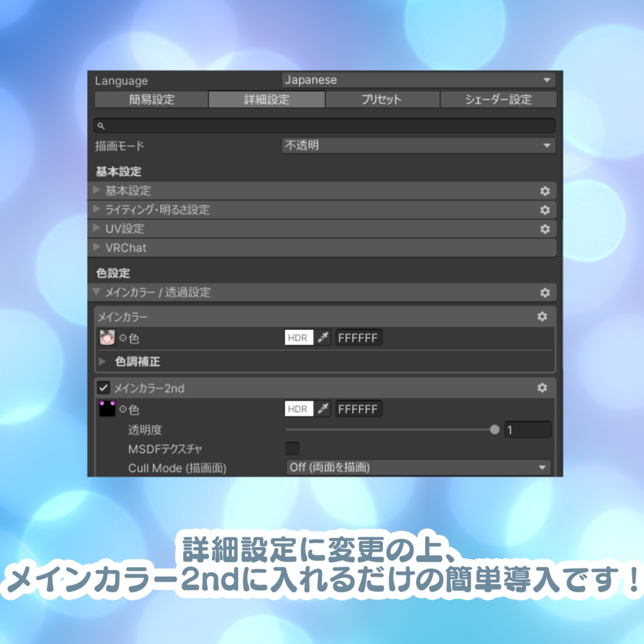Click the gear icon on メインカラー2nd
Image resolution: width=644 pixels, height=644 pixels.
(542, 388)
